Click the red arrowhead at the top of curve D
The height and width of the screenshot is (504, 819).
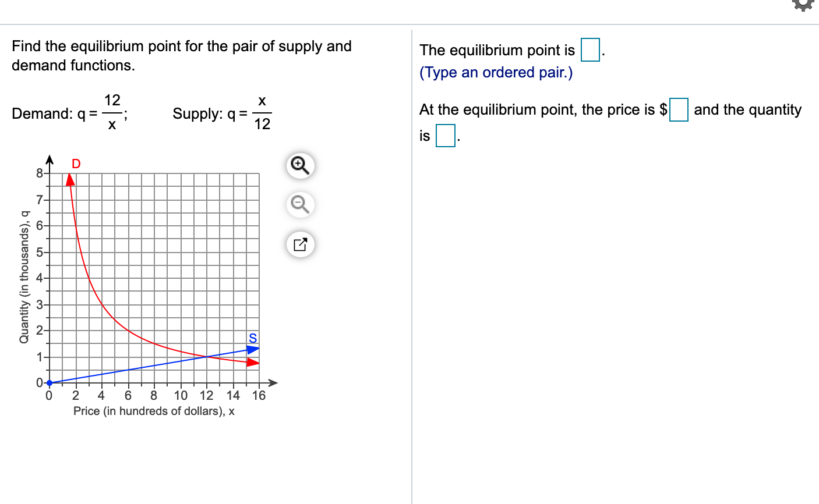pos(70,180)
